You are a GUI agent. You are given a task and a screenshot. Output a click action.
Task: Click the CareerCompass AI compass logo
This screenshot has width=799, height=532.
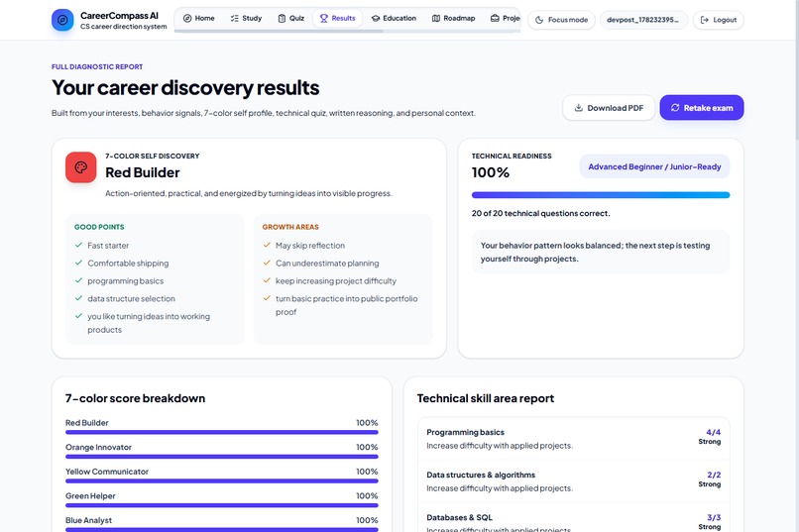click(x=62, y=20)
